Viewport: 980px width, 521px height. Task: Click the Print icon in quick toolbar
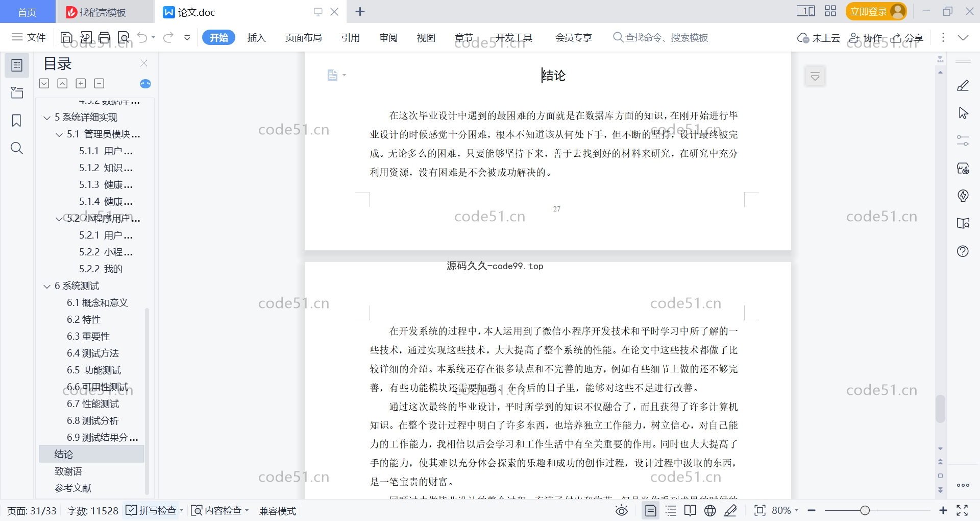[105, 37]
